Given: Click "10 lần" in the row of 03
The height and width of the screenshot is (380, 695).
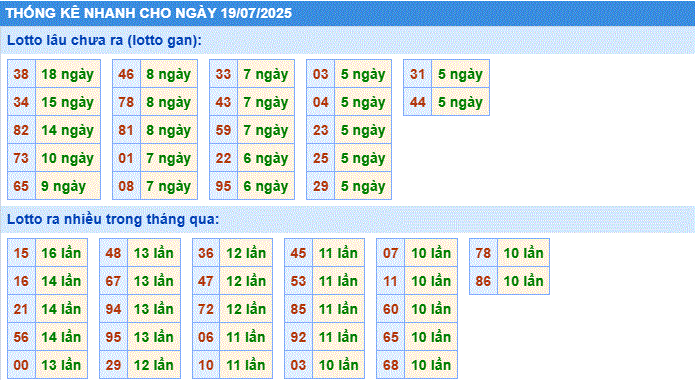Looking at the screenshot, I should click(x=338, y=365).
